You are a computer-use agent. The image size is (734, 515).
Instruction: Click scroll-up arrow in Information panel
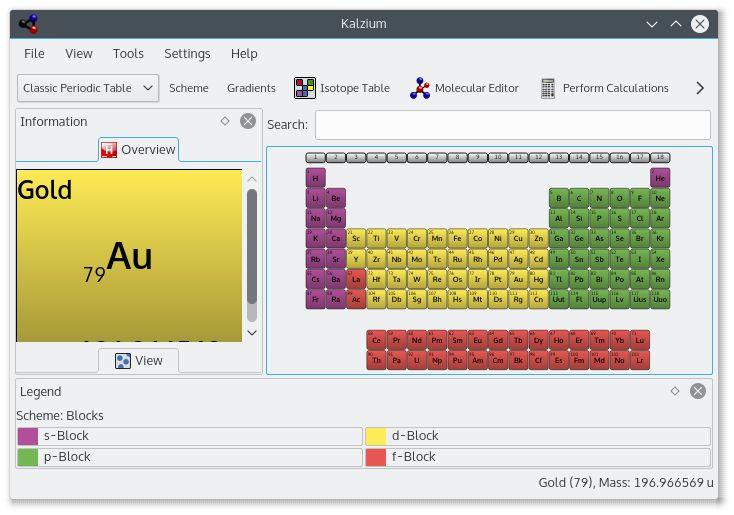tap(252, 179)
